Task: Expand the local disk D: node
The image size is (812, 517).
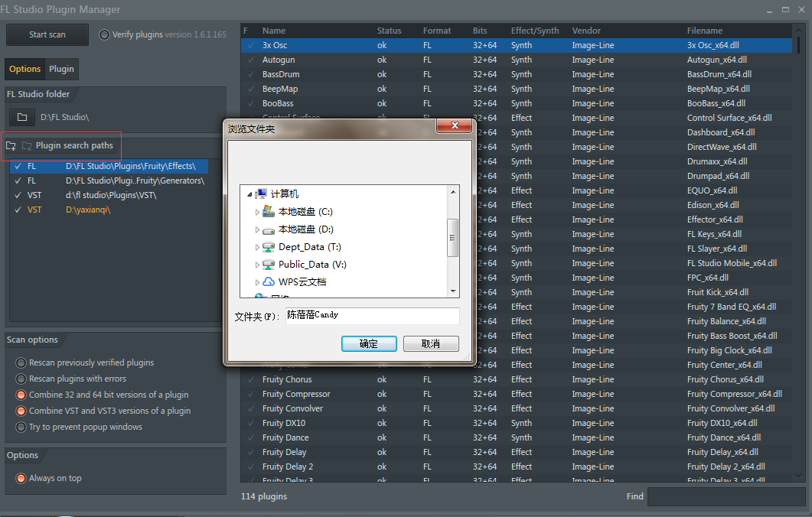Action: (x=257, y=229)
